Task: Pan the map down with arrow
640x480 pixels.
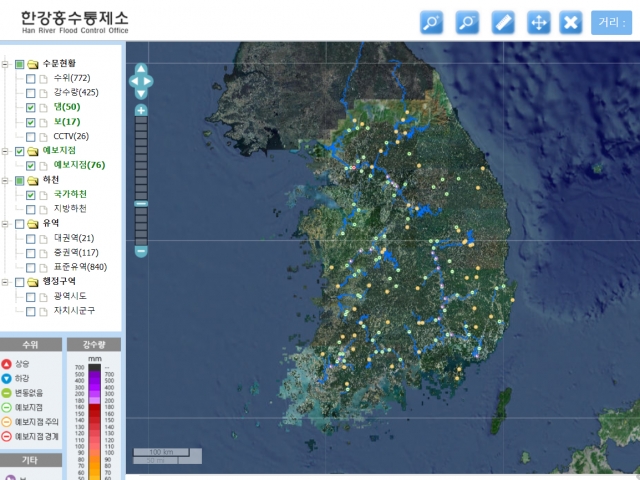Action: click(x=141, y=94)
